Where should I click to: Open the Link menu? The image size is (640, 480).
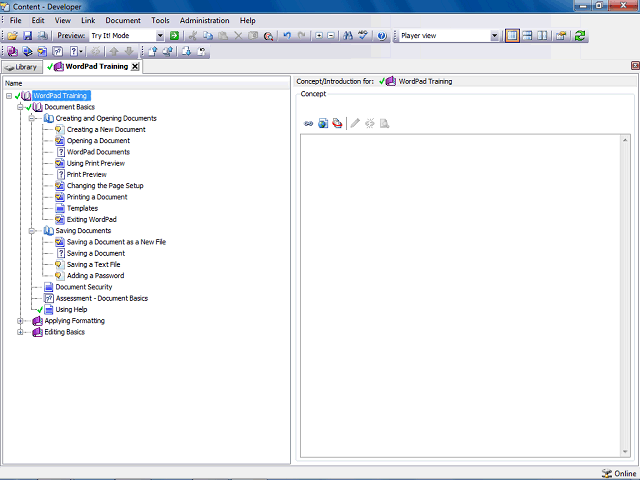(88, 20)
